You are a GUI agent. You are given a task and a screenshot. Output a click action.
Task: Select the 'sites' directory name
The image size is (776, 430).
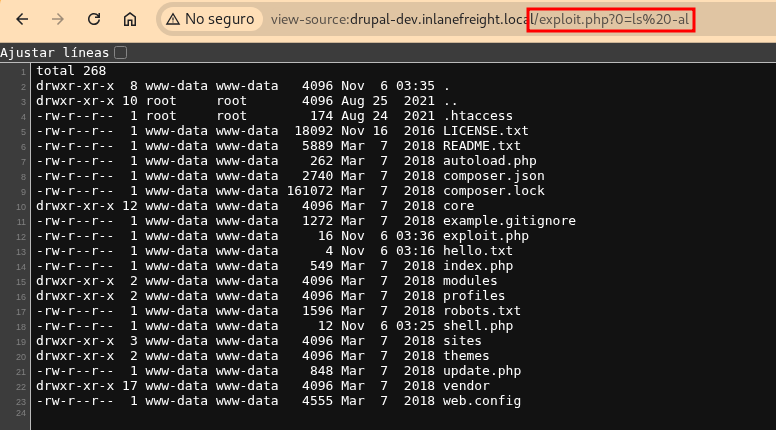click(x=462, y=341)
